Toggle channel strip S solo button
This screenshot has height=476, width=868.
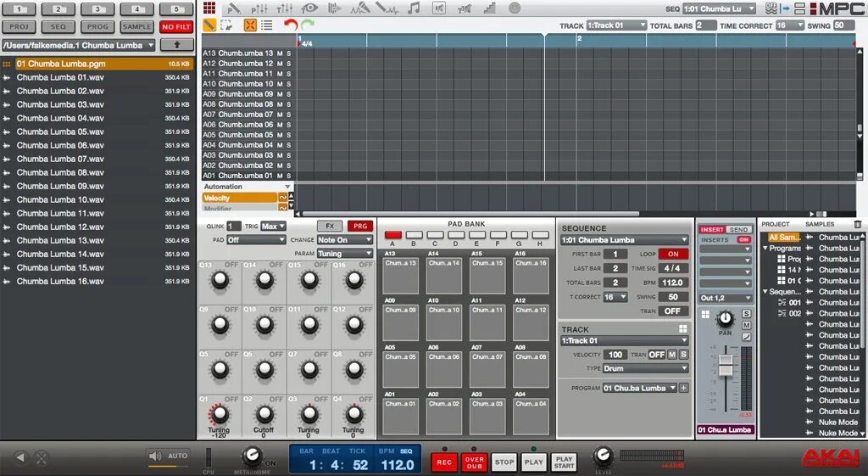[x=746, y=314]
